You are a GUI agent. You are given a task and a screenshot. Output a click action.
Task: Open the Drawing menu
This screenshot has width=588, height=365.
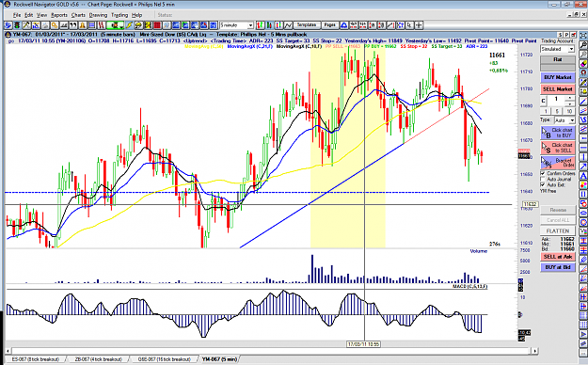pyautogui.click(x=98, y=15)
